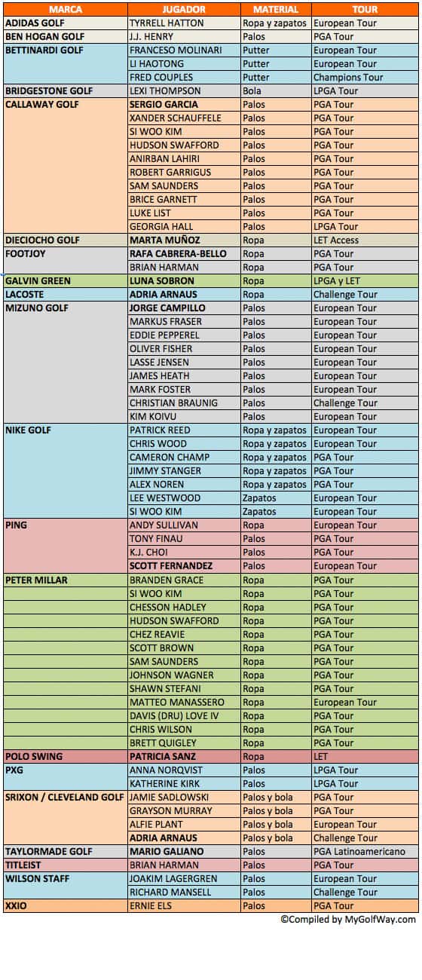Click the MARCA column header
Viewport: 422px width, 980px height.
(66, 10)
